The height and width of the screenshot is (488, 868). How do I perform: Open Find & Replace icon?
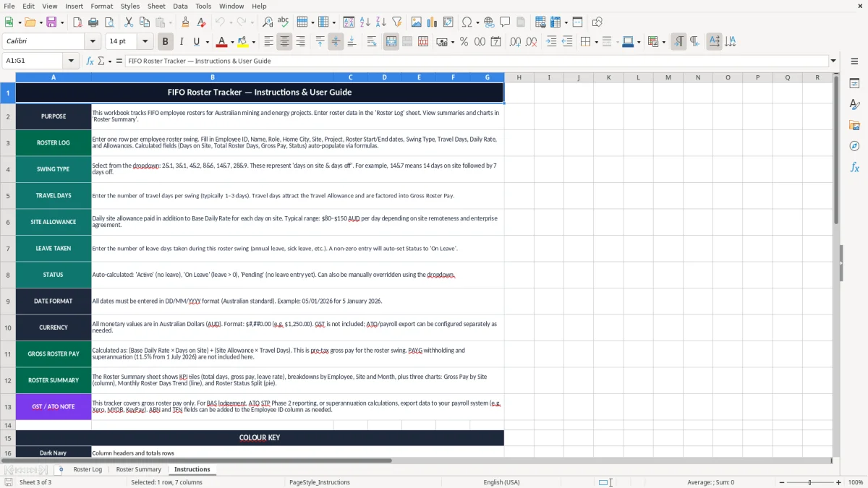tap(268, 22)
